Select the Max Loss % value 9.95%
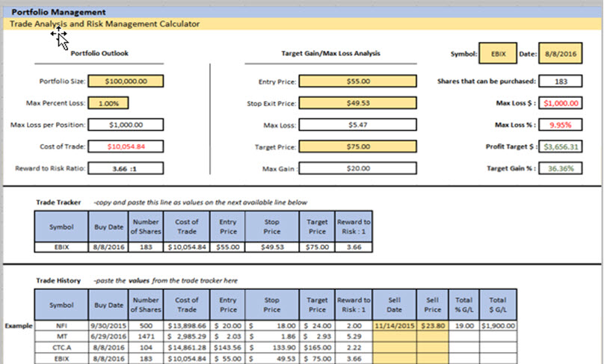Image resolution: width=604 pixels, height=364 pixels. tap(561, 125)
